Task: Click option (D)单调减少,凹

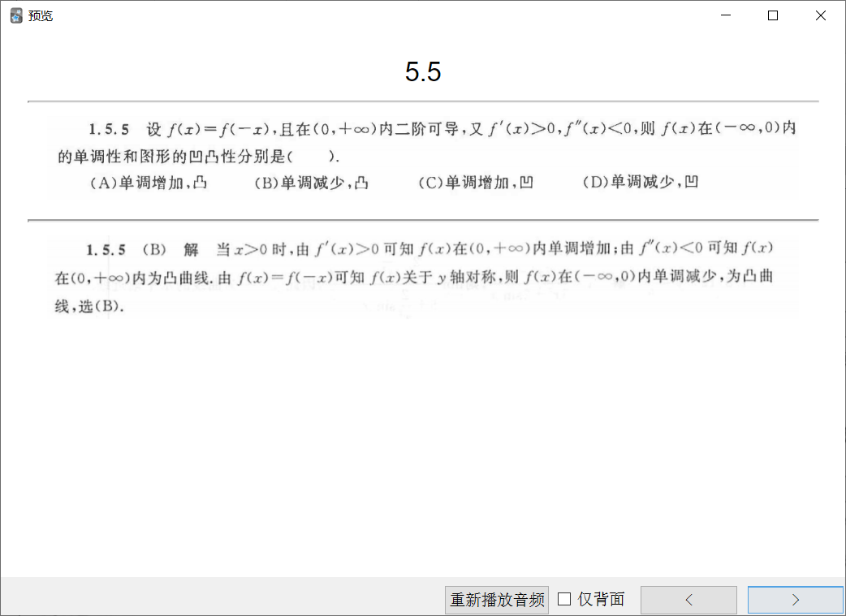Action: click(x=641, y=183)
